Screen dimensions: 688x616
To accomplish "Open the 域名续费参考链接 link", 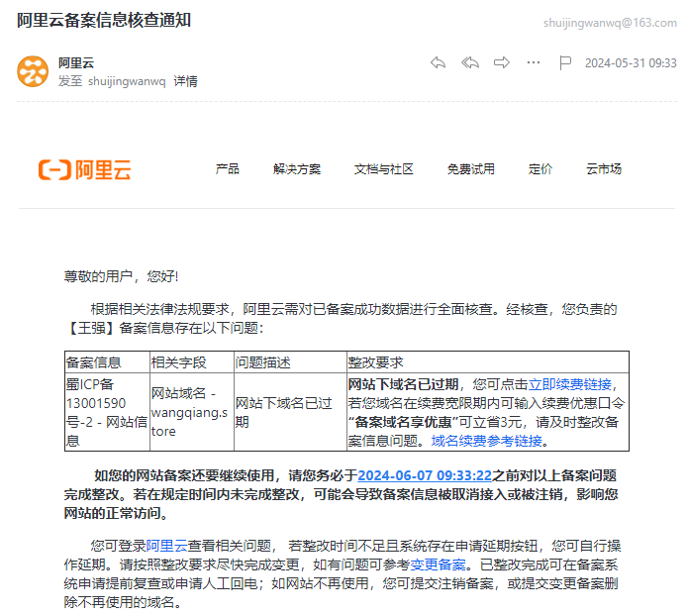I will (486, 441).
